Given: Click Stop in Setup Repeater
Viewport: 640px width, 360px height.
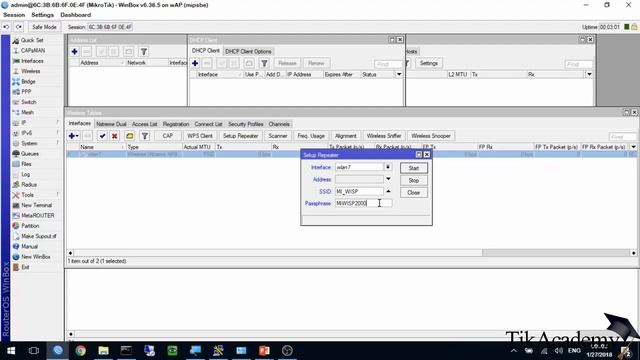Looking at the screenshot, I should pos(414,180).
